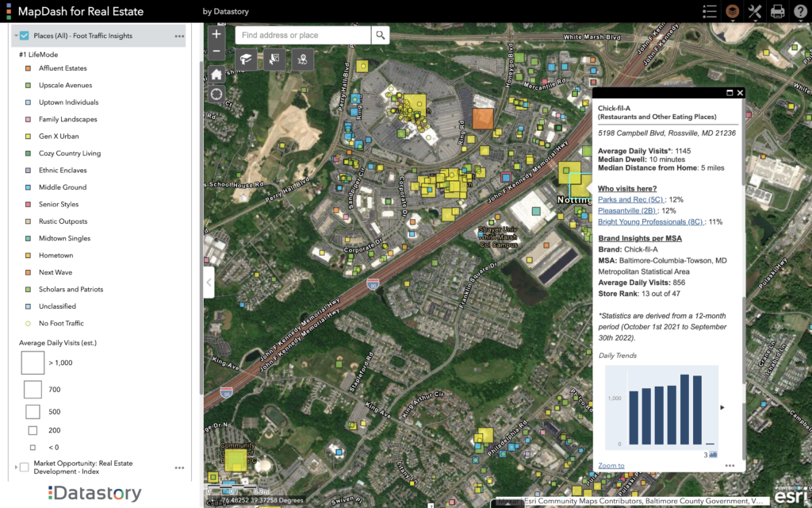This screenshot has height=508, width=812.
Task: Click the Zoom to link
Action: tap(611, 465)
